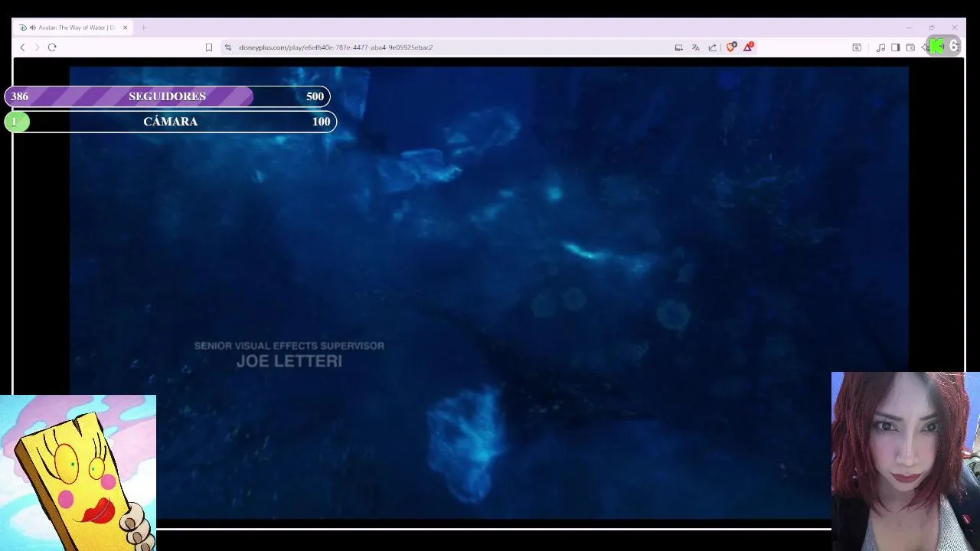Open the Brave Rewards triangle icon
This screenshot has width=980, height=551.
[748, 47]
